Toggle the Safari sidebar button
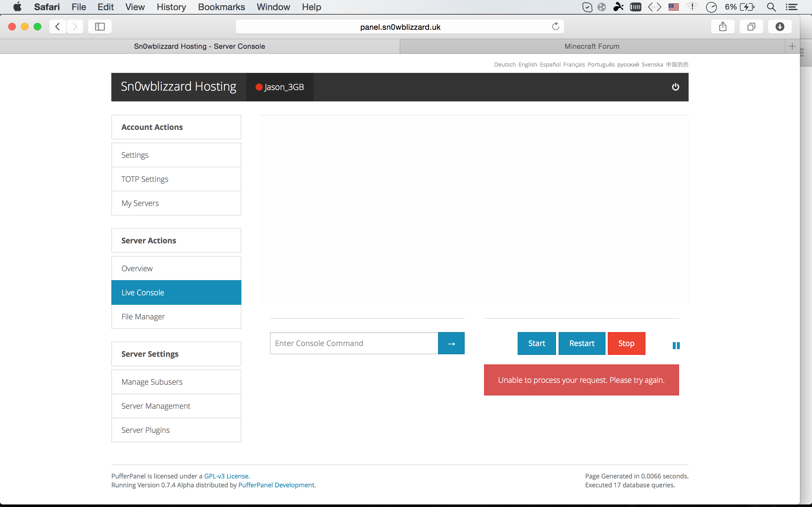The height and width of the screenshot is (507, 812). (x=100, y=27)
